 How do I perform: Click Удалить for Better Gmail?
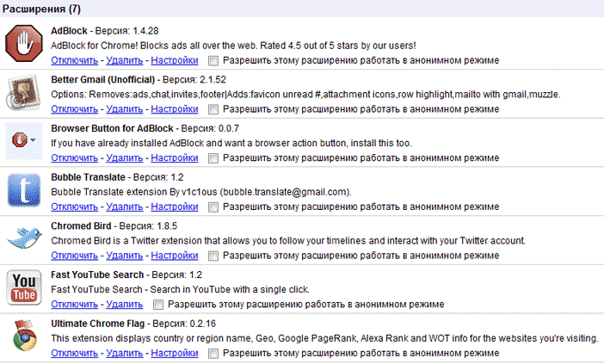point(125,109)
